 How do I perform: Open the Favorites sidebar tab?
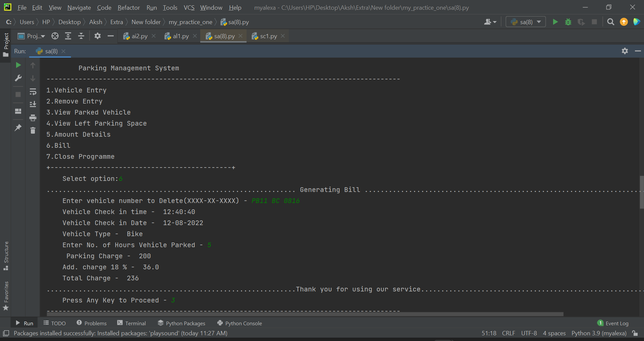pos(6,296)
